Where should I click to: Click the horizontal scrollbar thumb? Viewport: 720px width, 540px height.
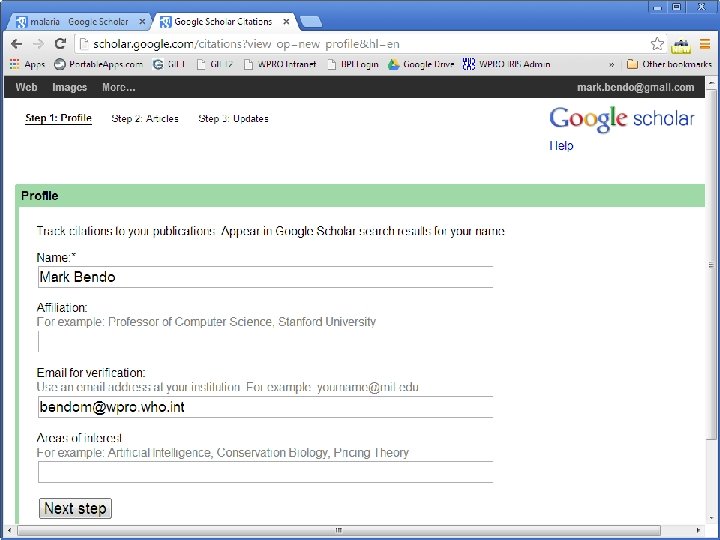[339, 530]
